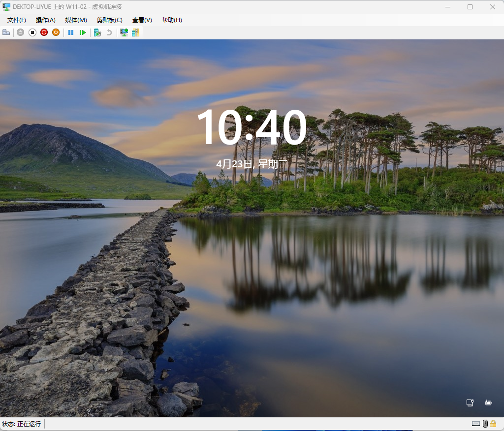The image size is (504, 431).
Task: Click the battery icon on the lock screen
Action: (x=488, y=402)
